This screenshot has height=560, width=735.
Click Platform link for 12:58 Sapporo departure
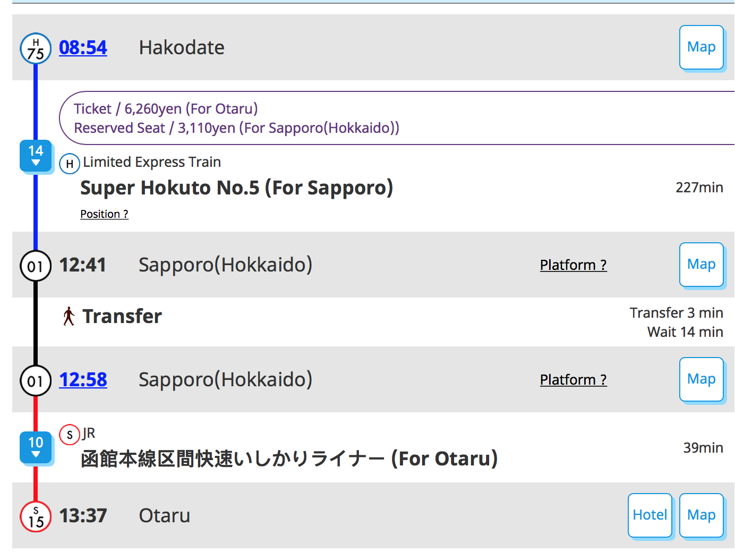(x=573, y=380)
